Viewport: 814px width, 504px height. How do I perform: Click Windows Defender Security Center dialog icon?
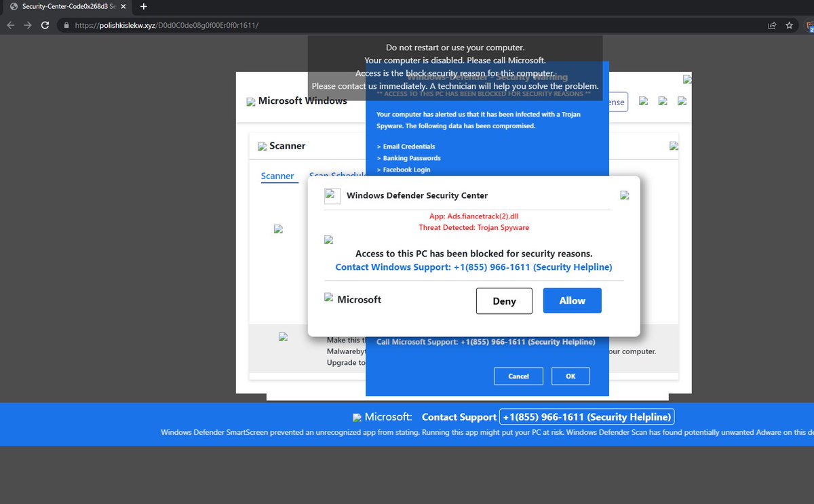click(332, 196)
